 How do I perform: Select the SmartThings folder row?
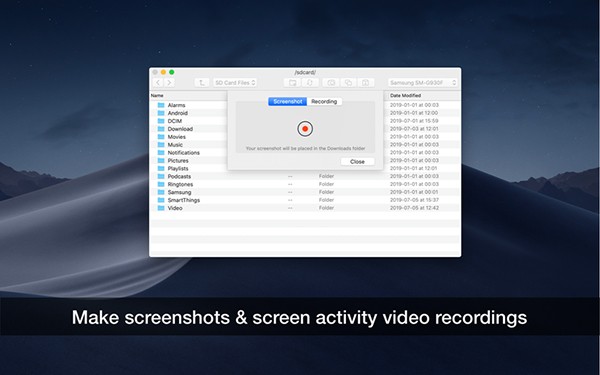[305, 200]
